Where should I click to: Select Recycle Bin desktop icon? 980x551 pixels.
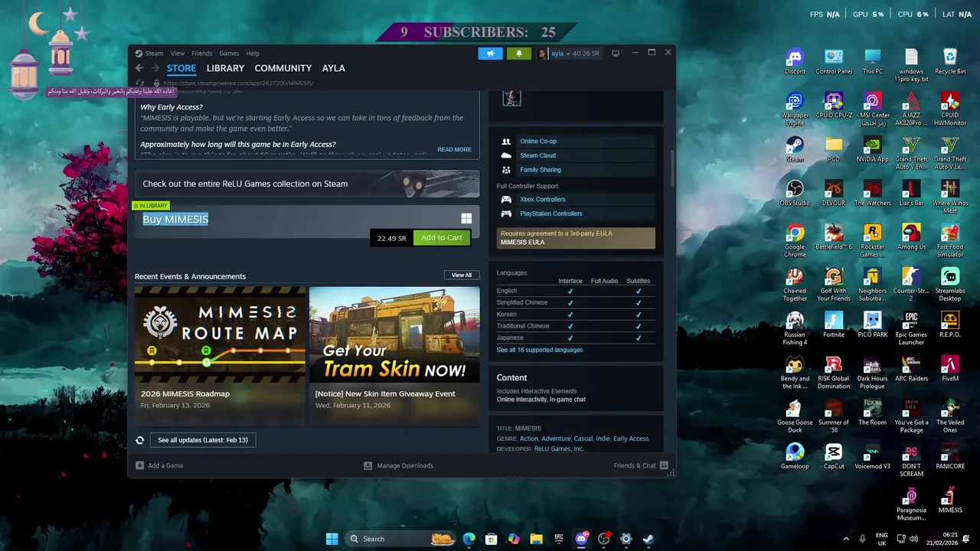pyautogui.click(x=950, y=61)
